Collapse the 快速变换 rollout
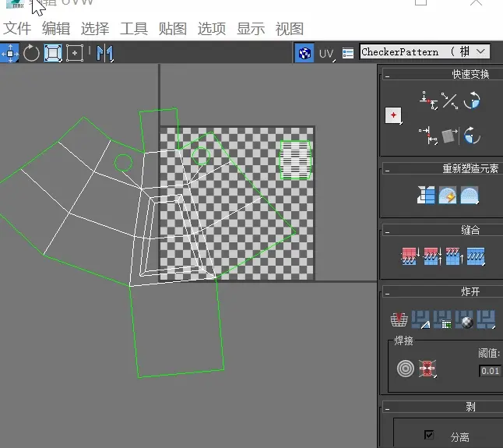Image resolution: width=503 pixels, height=448 pixels. [388, 75]
